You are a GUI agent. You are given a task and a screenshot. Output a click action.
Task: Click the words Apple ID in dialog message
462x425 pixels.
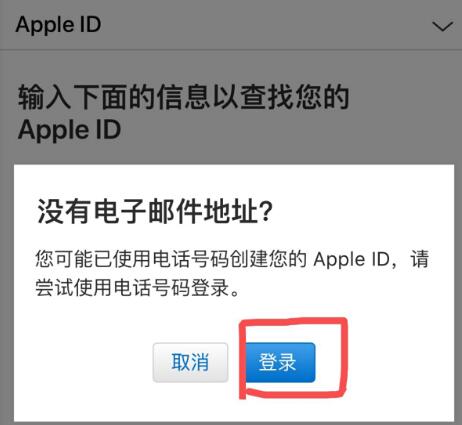[x=352, y=260]
